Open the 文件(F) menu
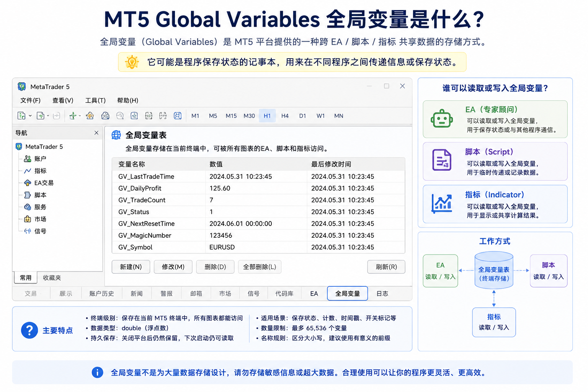The width and height of the screenshot is (588, 392). [x=30, y=100]
